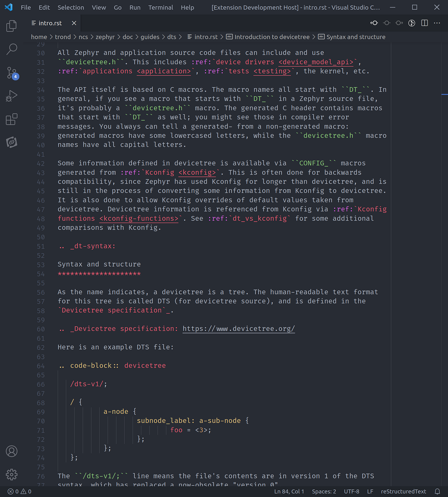Toggle Do Not Disturb on the notifications bell
The height and width of the screenshot is (497, 448).
coord(437,491)
